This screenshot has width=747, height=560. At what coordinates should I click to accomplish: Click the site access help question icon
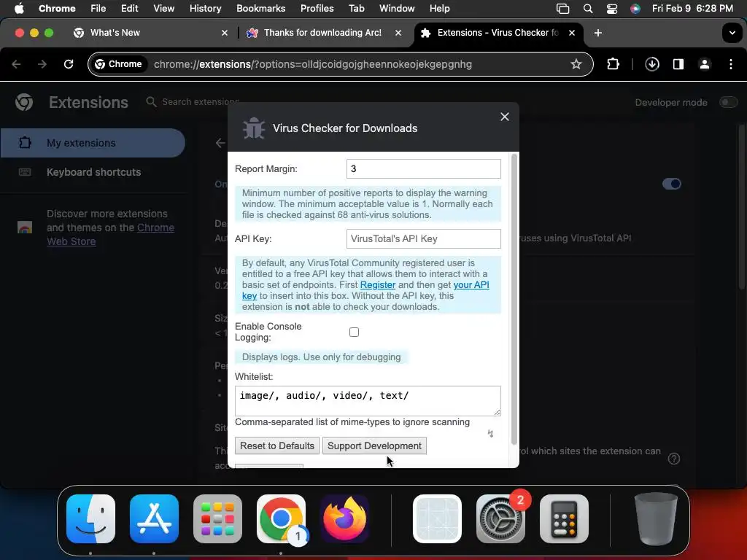click(x=673, y=459)
